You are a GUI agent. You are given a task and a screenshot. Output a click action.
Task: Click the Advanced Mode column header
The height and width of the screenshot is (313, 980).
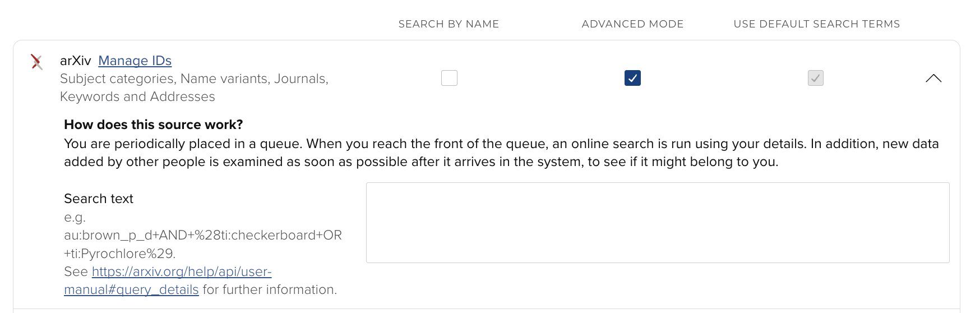click(632, 24)
